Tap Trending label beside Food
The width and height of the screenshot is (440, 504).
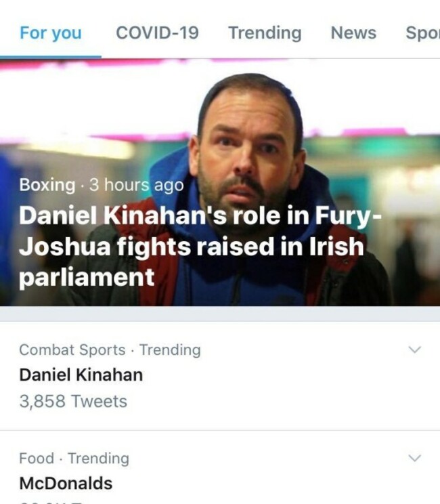pyautogui.click(x=98, y=459)
